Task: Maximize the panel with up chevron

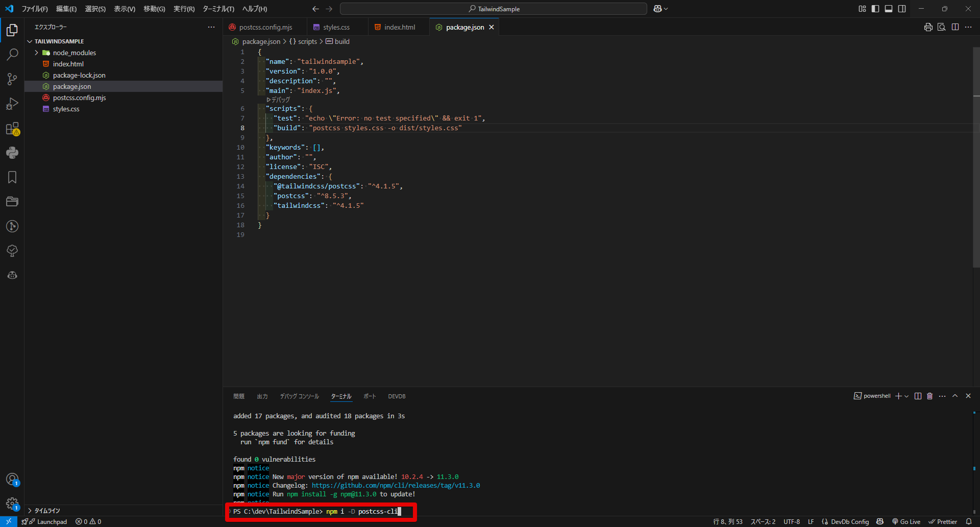Action: [955, 396]
